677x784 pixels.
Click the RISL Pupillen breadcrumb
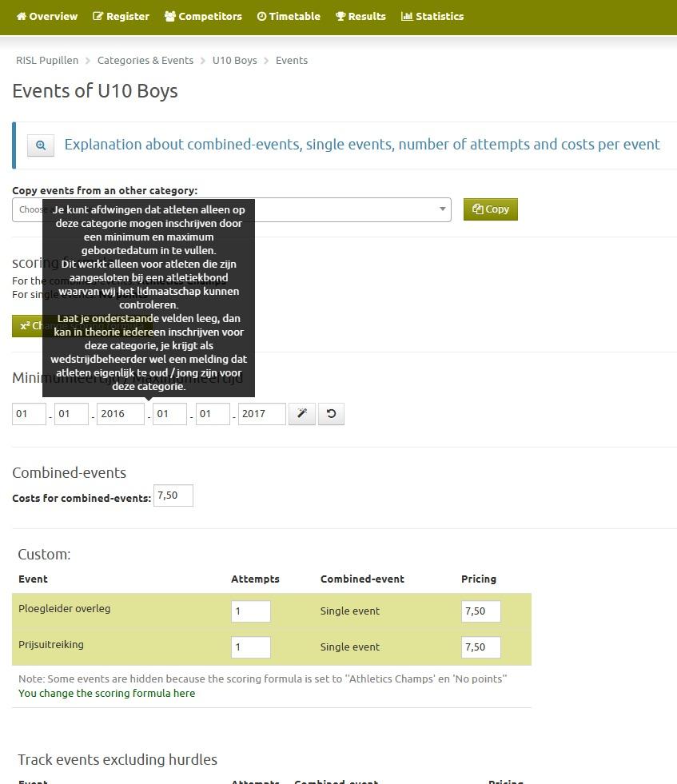(x=47, y=61)
